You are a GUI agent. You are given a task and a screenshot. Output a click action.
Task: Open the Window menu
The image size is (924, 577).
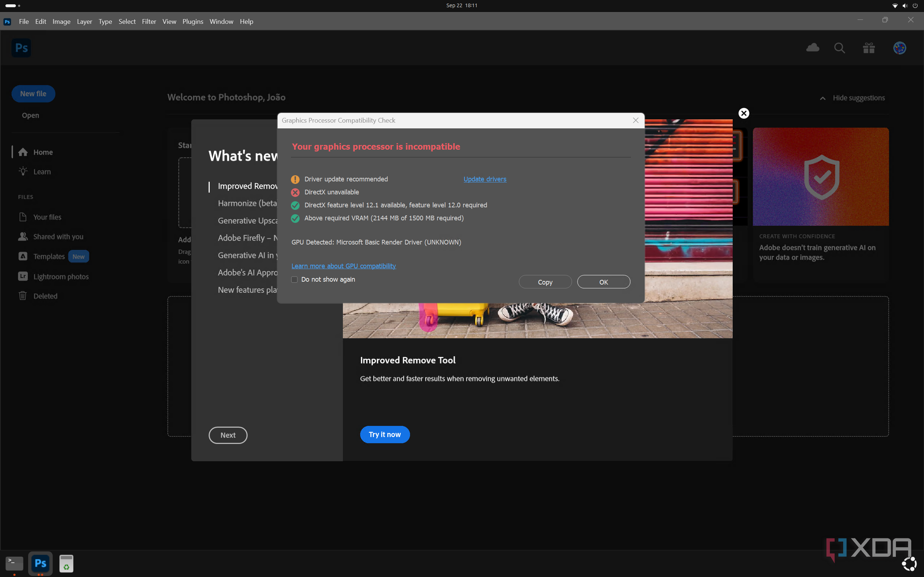click(221, 21)
